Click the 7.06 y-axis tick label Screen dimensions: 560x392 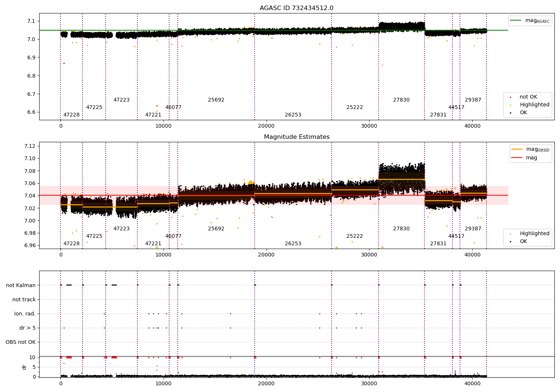29,183
